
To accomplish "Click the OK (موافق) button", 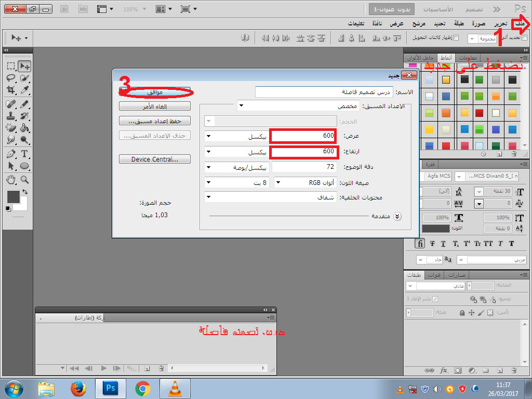I will tap(155, 92).
